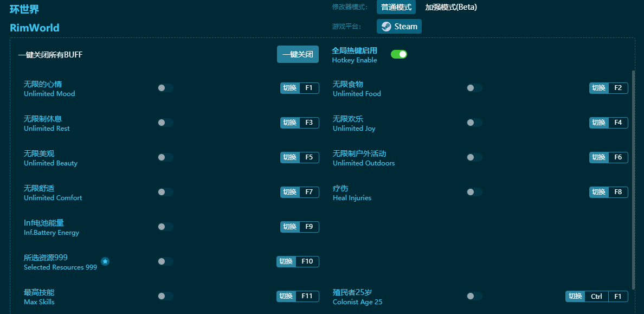The width and height of the screenshot is (644, 314).
Task: Click 切换 button for F6 hotkey
Action: (x=599, y=157)
